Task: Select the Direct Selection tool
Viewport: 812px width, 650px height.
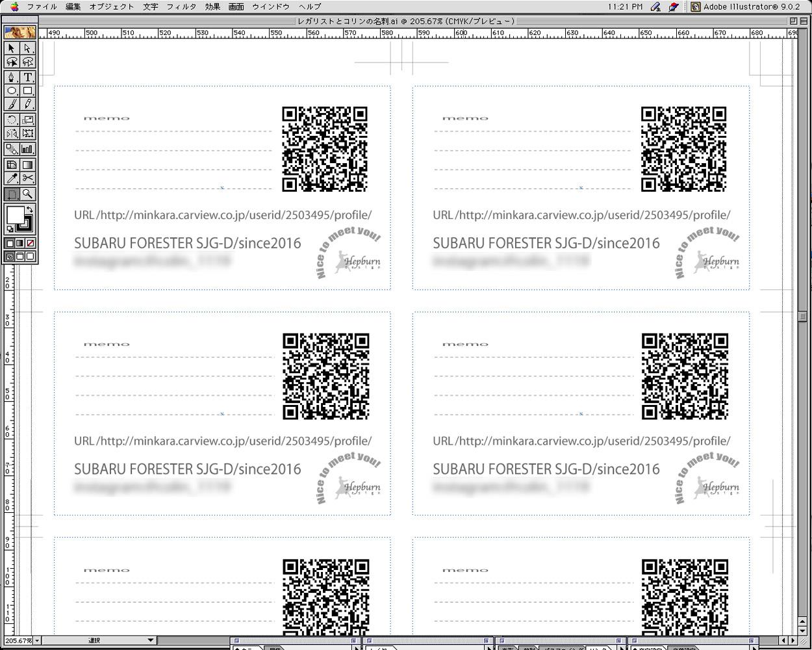Action: point(28,48)
